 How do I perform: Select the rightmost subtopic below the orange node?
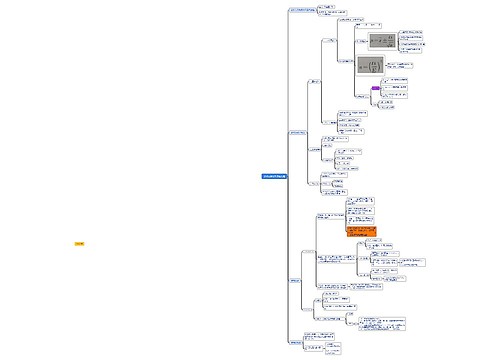coord(412,262)
